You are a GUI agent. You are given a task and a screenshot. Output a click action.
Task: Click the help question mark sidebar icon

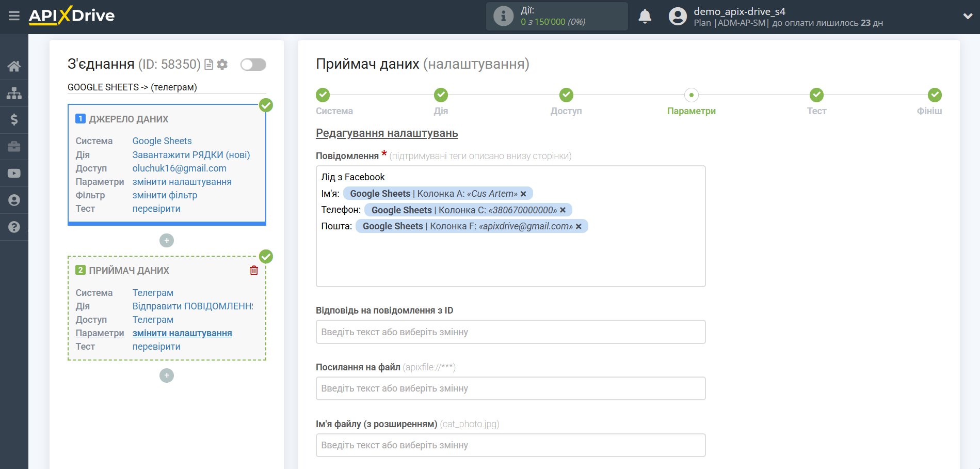pos(14,227)
